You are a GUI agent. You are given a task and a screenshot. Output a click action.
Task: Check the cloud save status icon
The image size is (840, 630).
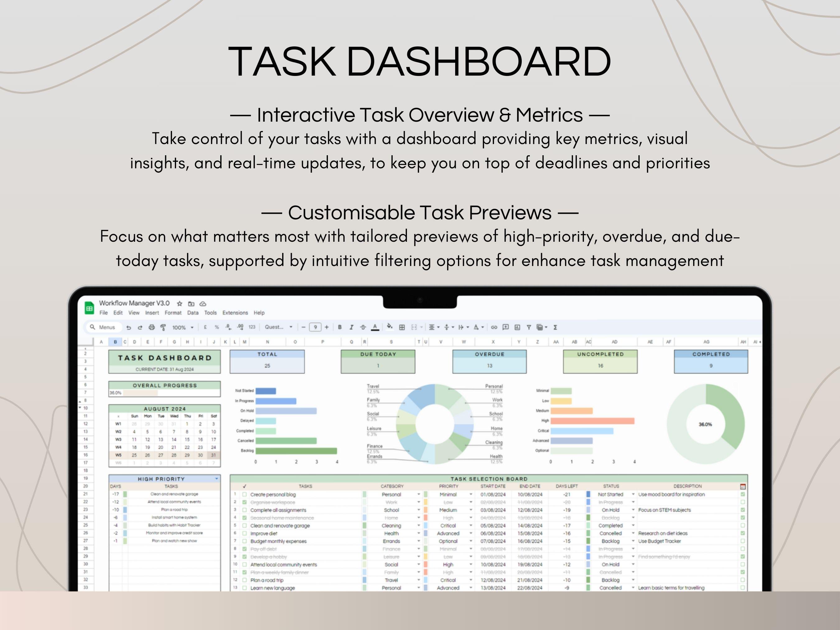click(203, 303)
